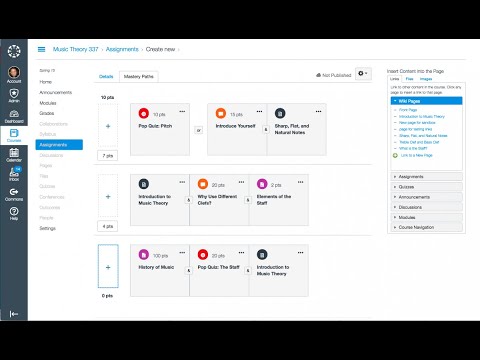The height and width of the screenshot is (360, 480).
Task: Toggle '&' connector after Pop Quiz: The Staff
Action: point(248,271)
